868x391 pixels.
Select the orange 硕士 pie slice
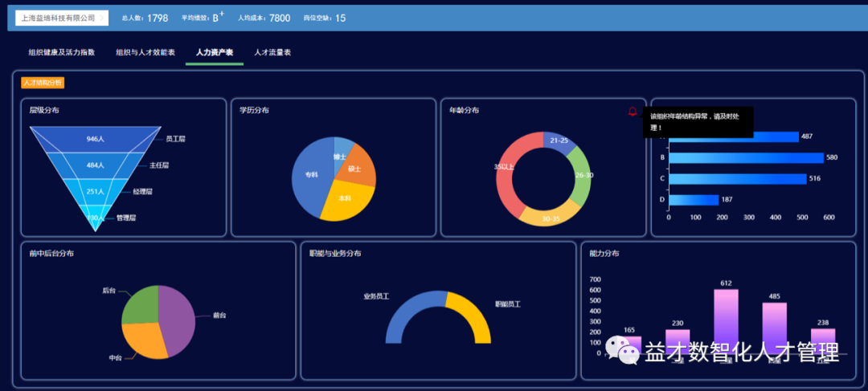point(358,168)
